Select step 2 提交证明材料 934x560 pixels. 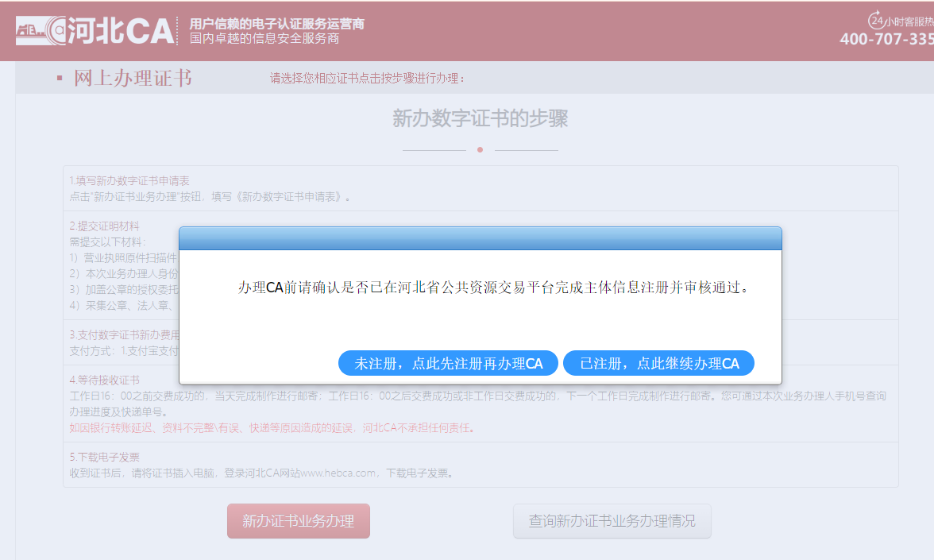coord(105,226)
